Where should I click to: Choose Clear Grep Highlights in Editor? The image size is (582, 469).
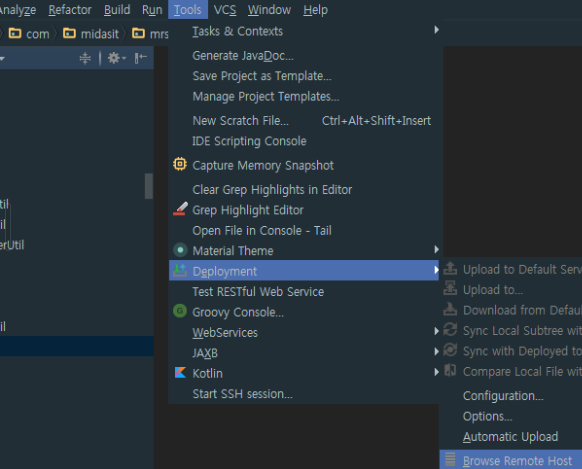coord(306,190)
